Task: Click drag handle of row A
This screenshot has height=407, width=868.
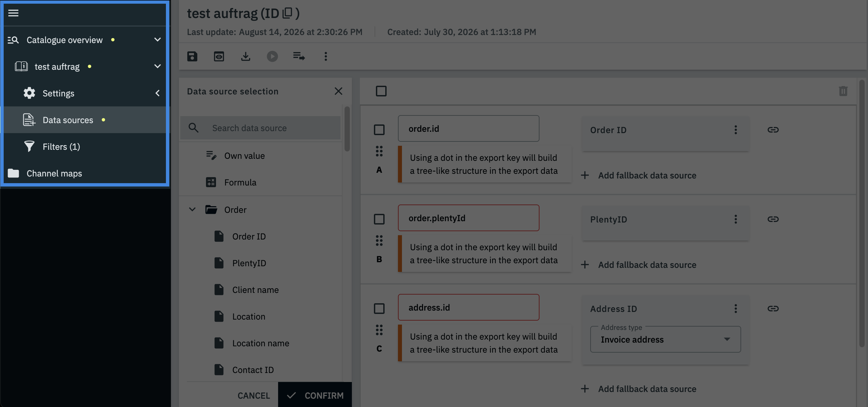Action: coord(379,151)
